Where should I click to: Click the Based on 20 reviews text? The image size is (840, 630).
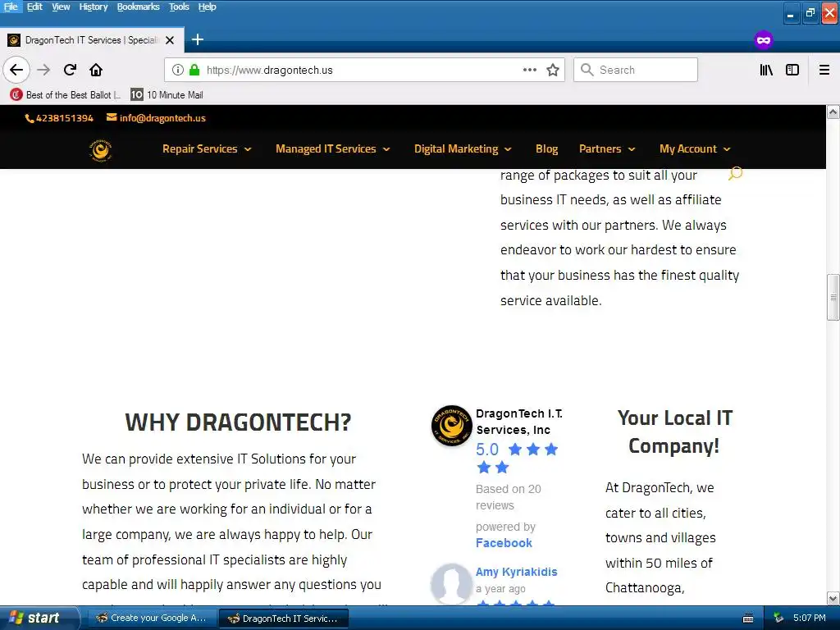509,497
